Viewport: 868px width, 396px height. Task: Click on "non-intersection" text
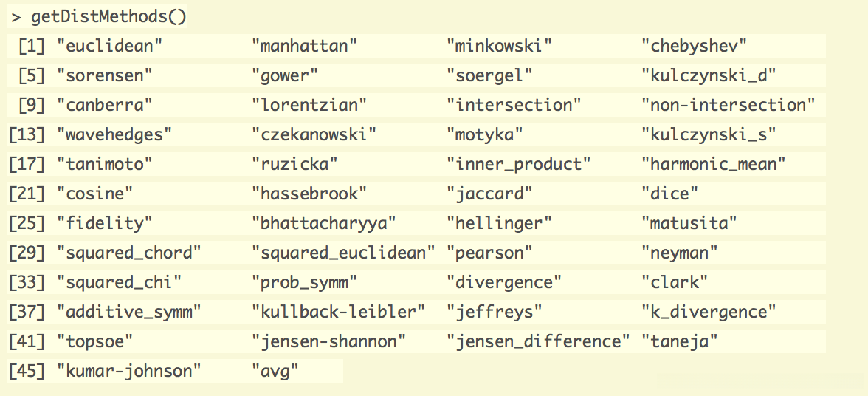click(x=728, y=105)
